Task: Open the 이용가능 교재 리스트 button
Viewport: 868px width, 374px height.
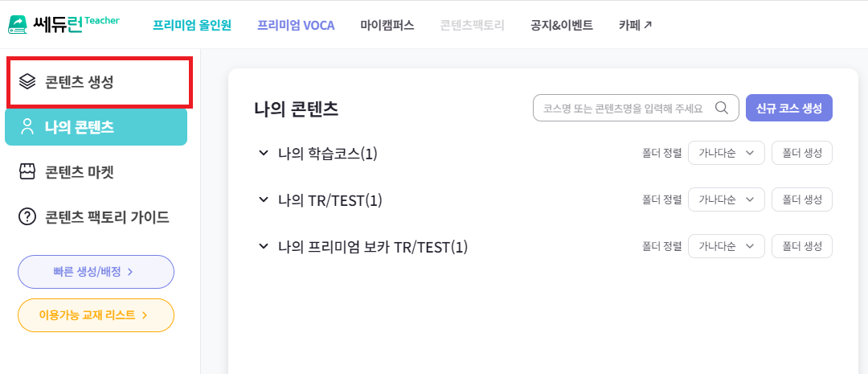Action: click(x=96, y=315)
